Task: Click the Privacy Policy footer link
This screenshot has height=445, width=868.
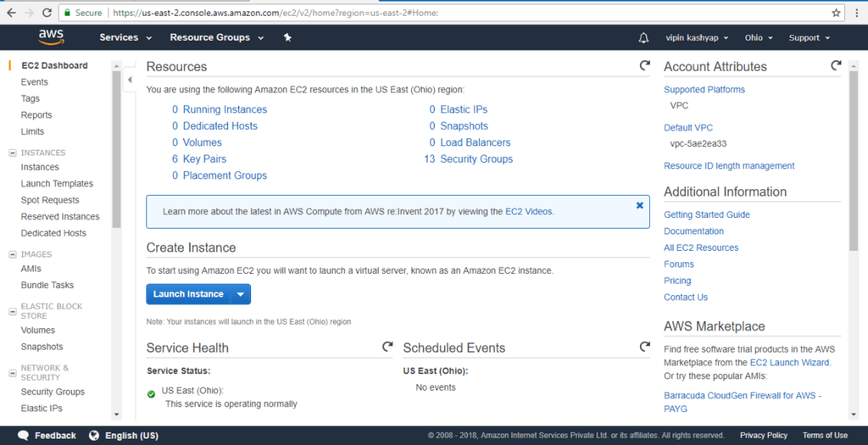Action: click(764, 436)
